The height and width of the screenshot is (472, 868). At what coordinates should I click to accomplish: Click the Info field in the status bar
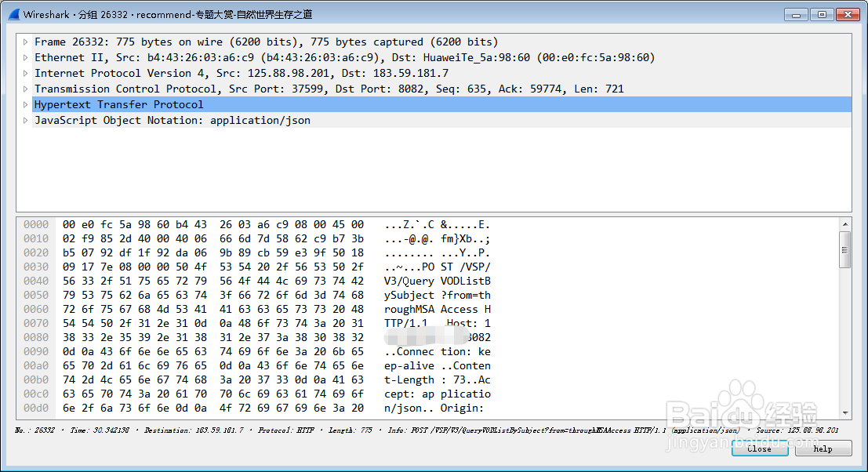(541, 430)
